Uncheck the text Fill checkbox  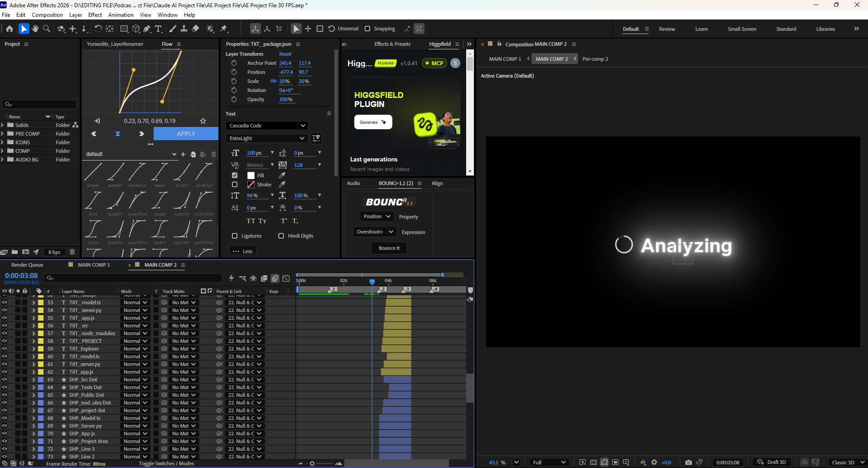(x=235, y=175)
